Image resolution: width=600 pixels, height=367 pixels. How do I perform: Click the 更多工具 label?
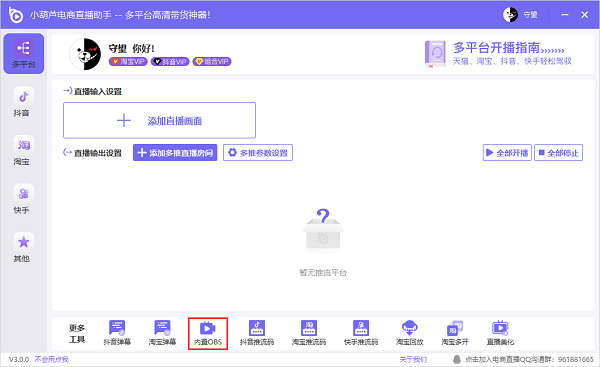click(77, 333)
